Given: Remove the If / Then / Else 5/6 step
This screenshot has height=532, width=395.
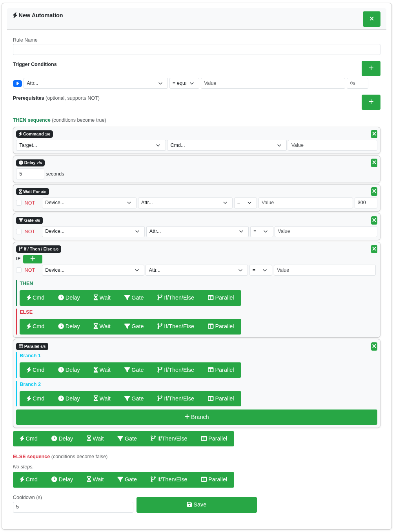Looking at the screenshot, I should [x=374, y=249].
